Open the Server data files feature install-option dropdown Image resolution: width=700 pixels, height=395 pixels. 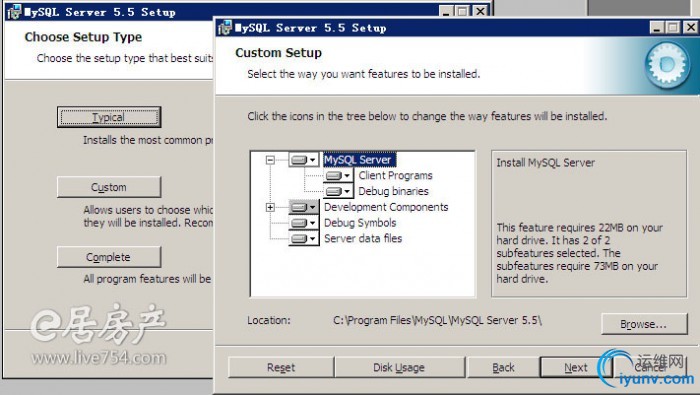pos(304,239)
